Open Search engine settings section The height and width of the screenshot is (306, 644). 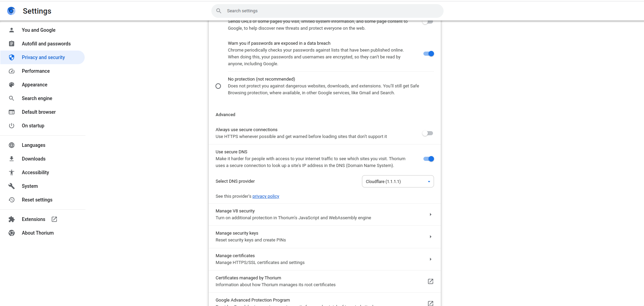[x=42, y=98]
